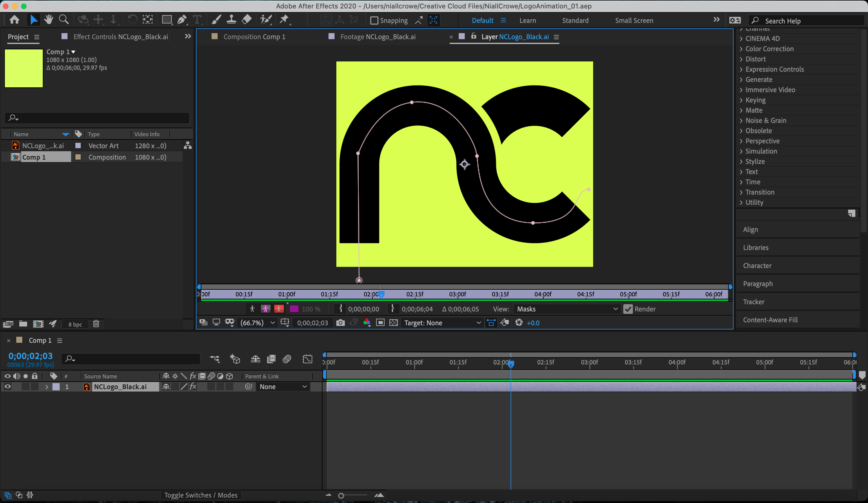Image resolution: width=868 pixels, height=503 pixels.
Task: Switch to the Composition Comp 1 tab
Action: 255,36
